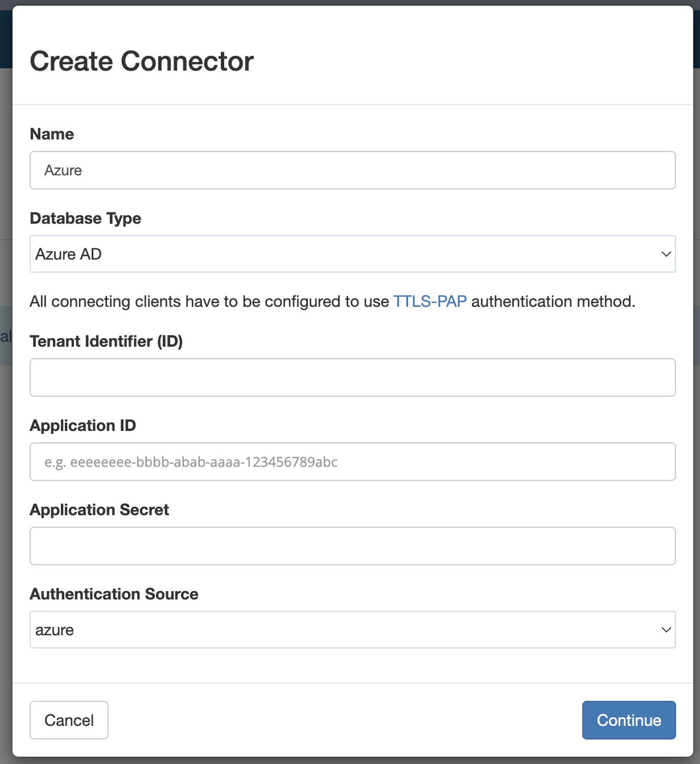Open the Database Type dropdown chevron
The image size is (700, 764).
tap(666, 254)
